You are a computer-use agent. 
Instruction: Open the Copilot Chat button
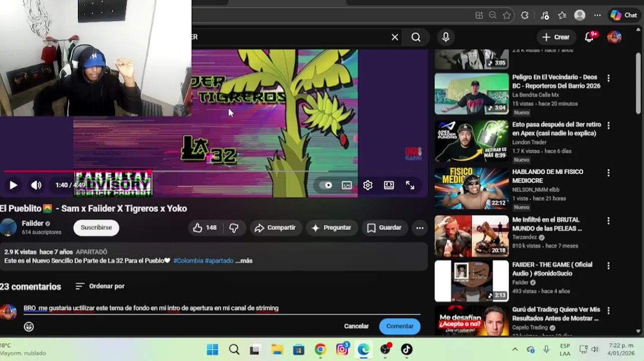coord(624,15)
